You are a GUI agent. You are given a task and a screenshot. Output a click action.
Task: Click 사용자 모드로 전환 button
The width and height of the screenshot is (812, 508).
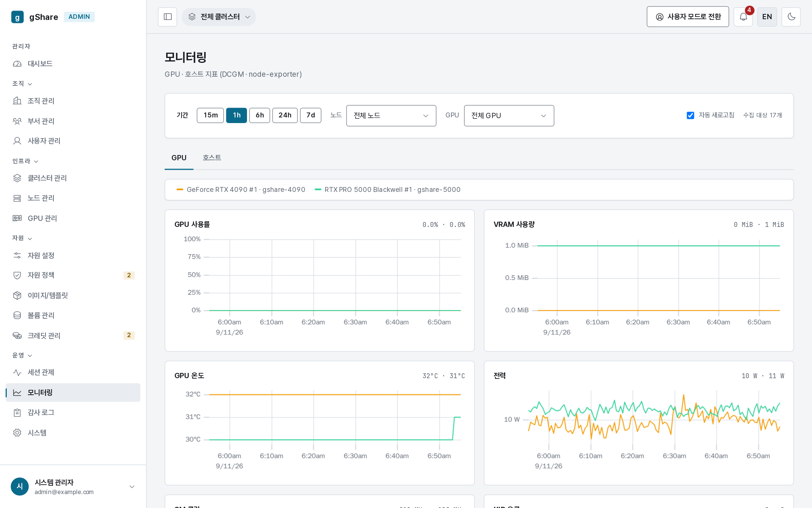coord(688,17)
